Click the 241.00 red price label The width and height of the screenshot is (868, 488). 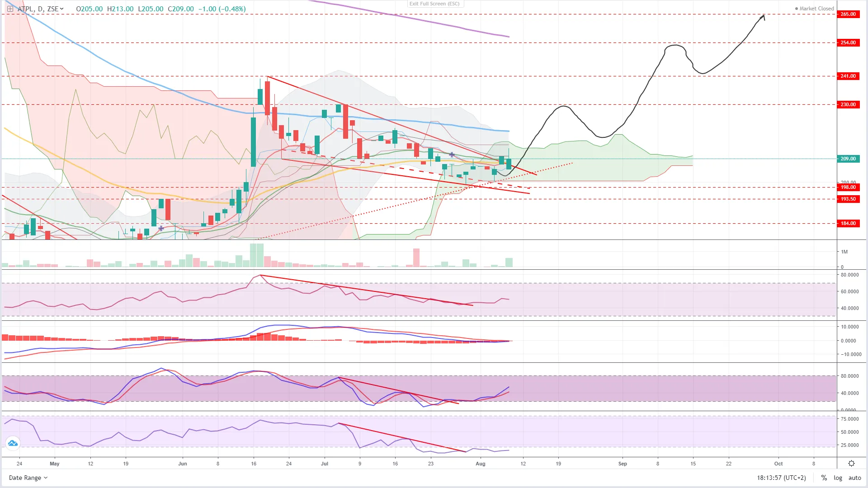click(x=848, y=76)
